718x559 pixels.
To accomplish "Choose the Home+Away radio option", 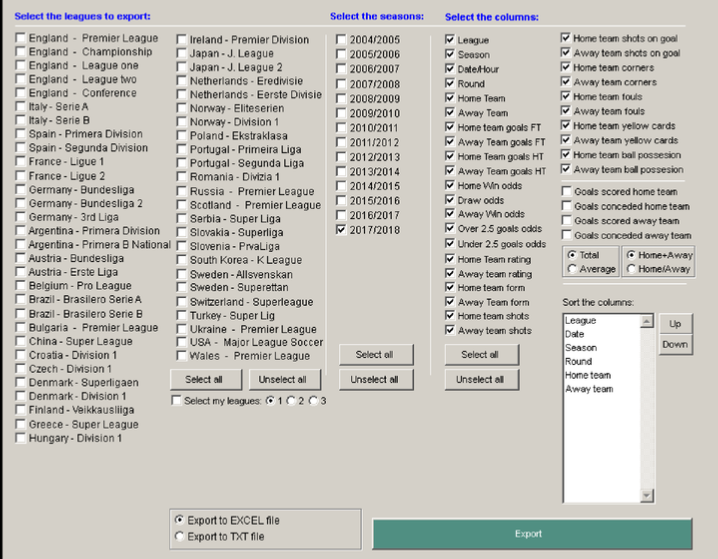I will click(631, 255).
